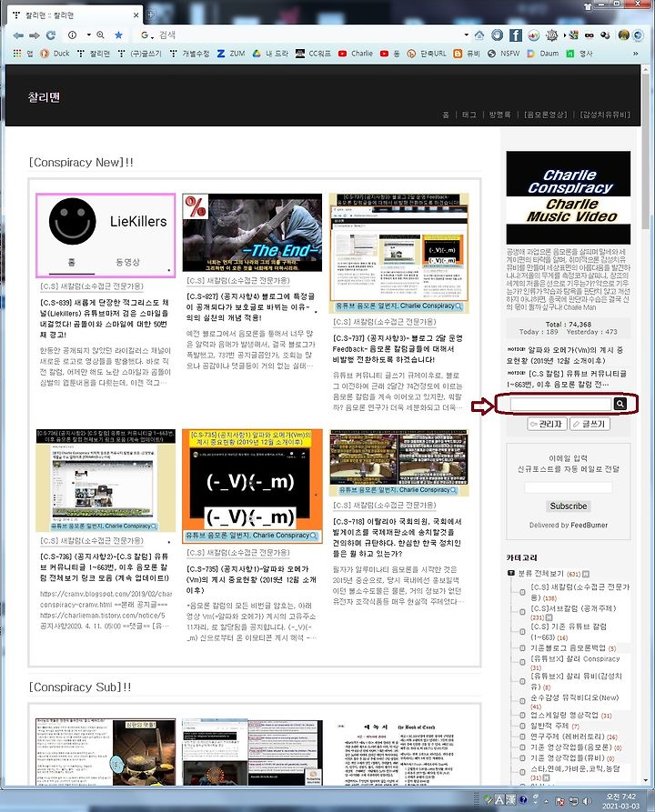The height and width of the screenshot is (812, 655).
Task: Click the 찰리맨 blog title
Action: point(44,96)
